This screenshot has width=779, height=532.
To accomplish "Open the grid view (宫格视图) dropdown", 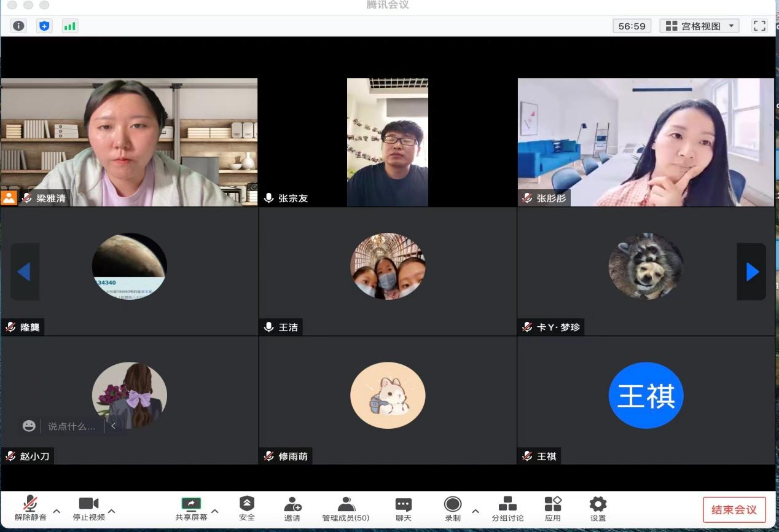I will 699,26.
